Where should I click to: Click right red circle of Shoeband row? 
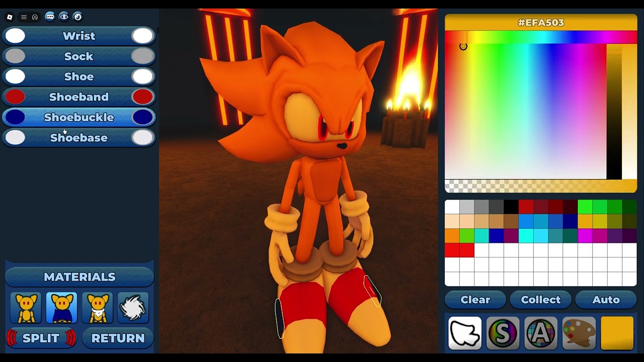[x=143, y=97]
